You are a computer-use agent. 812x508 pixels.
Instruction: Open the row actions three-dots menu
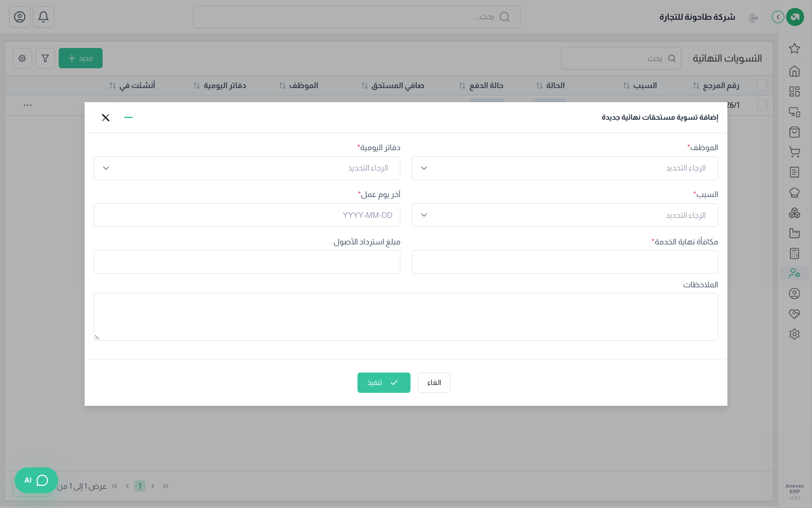[28, 105]
